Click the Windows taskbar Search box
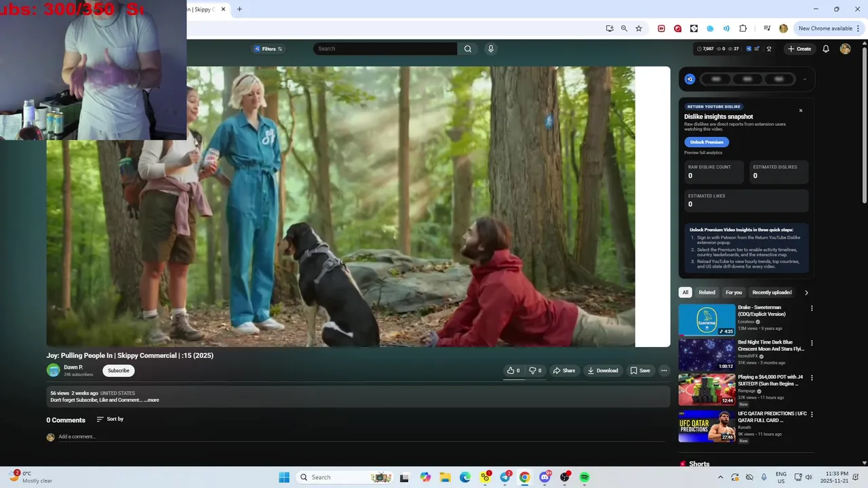868x488 pixels. [346, 477]
